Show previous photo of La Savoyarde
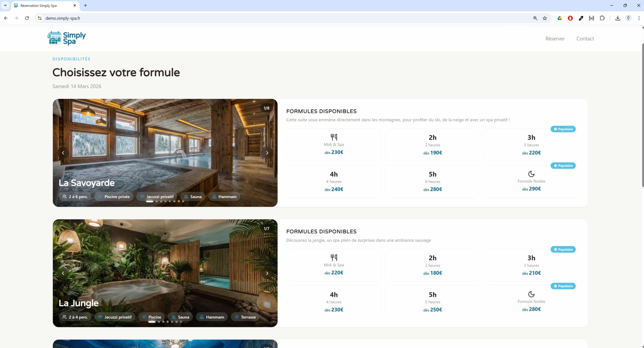Image resolution: width=644 pixels, height=348 pixels. (63, 153)
